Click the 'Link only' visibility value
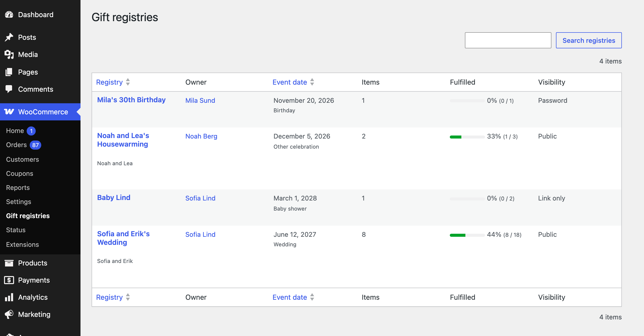 (551, 198)
